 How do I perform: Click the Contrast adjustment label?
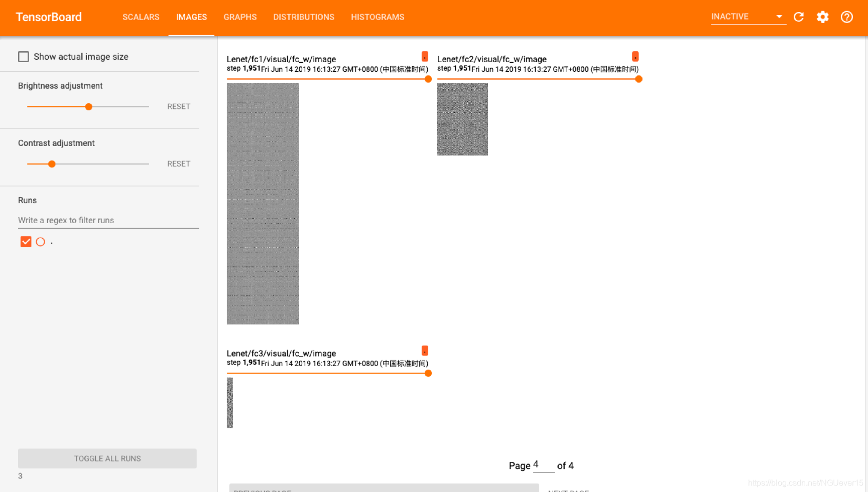click(56, 143)
